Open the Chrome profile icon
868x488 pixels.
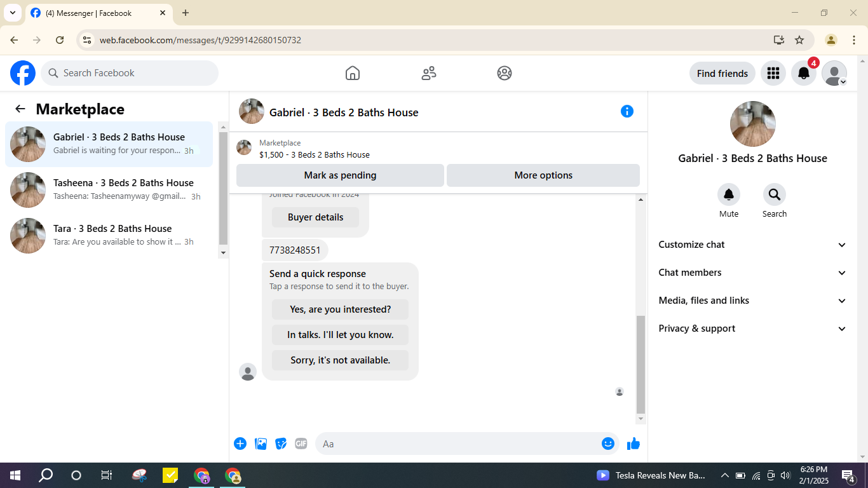[x=831, y=40]
